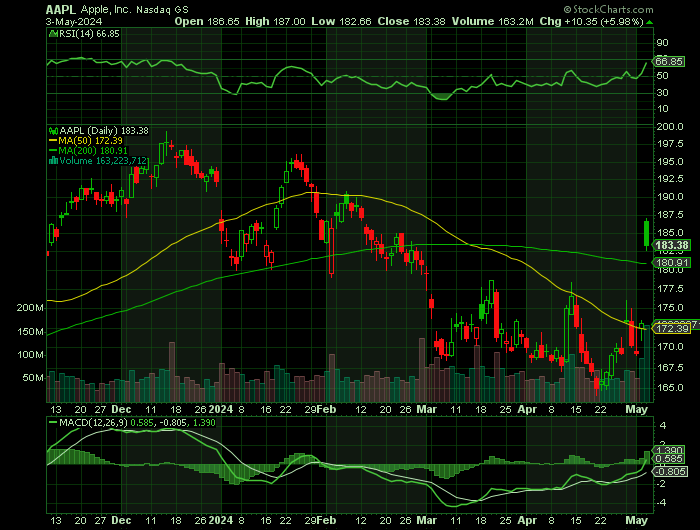Click the 30 level on RSI axis
The image size is (700, 530).
coord(662,93)
